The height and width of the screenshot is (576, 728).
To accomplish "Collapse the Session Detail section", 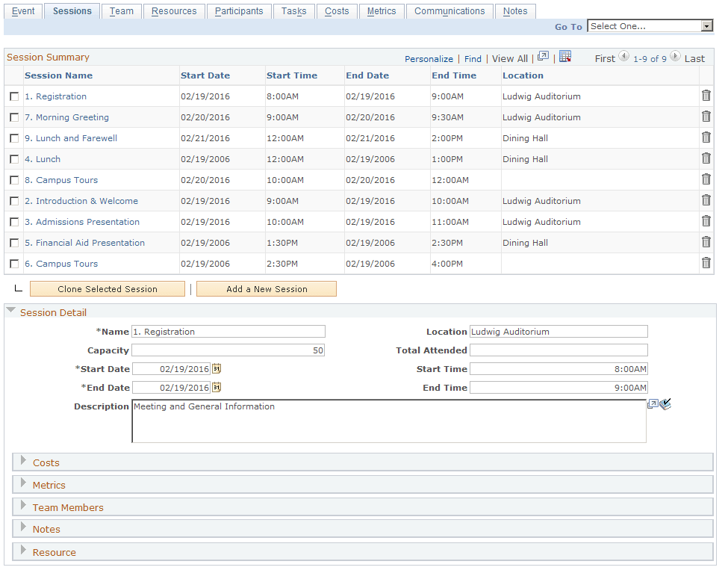I will pyautogui.click(x=10, y=312).
